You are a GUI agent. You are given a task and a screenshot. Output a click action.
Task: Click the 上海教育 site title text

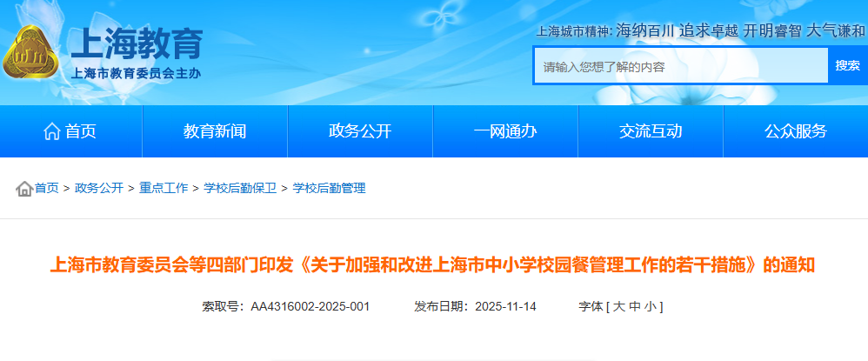click(137, 43)
